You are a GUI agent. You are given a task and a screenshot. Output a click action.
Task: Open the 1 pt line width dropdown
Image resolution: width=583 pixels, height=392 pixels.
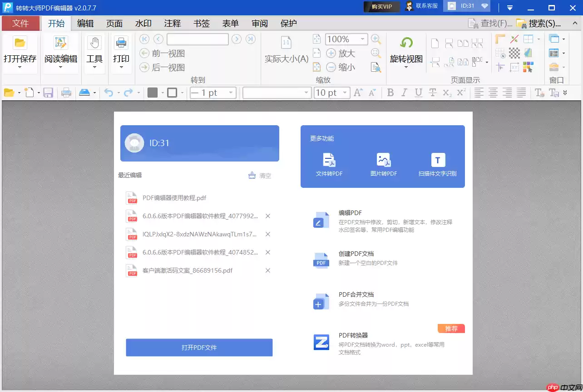[x=212, y=93]
